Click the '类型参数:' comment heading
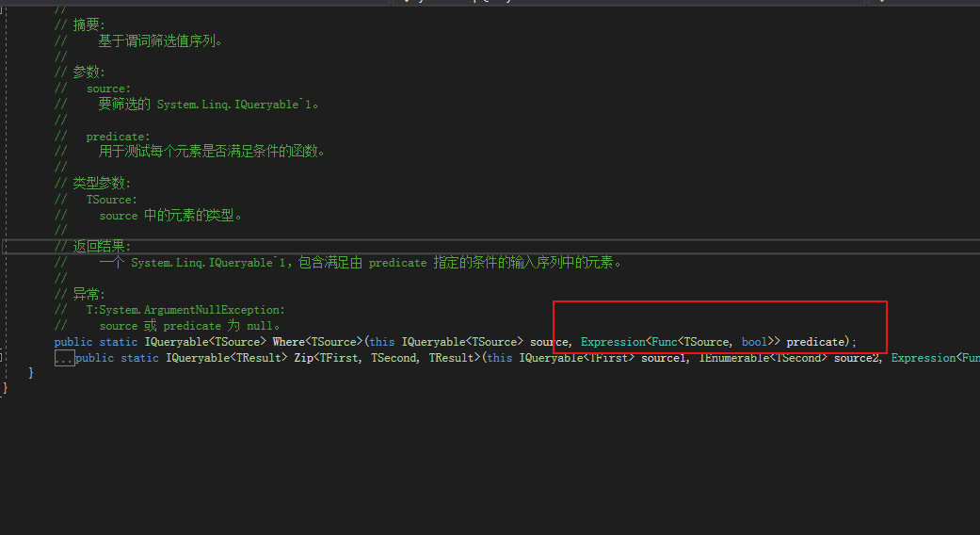The image size is (980, 535). [x=102, y=183]
